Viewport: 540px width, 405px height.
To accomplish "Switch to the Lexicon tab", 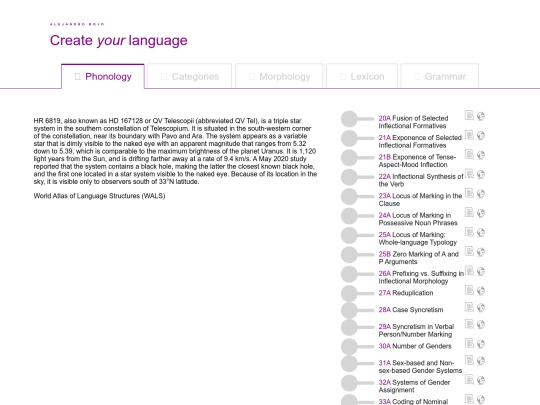I will [x=362, y=76].
